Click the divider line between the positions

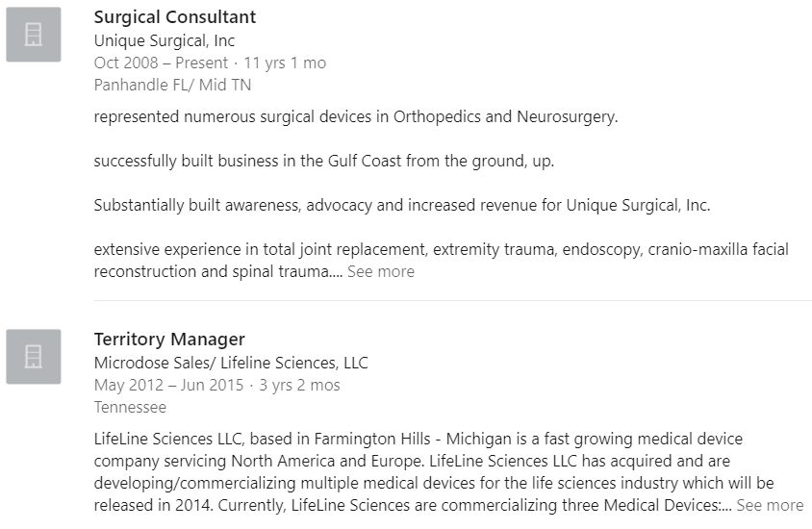tap(452, 300)
